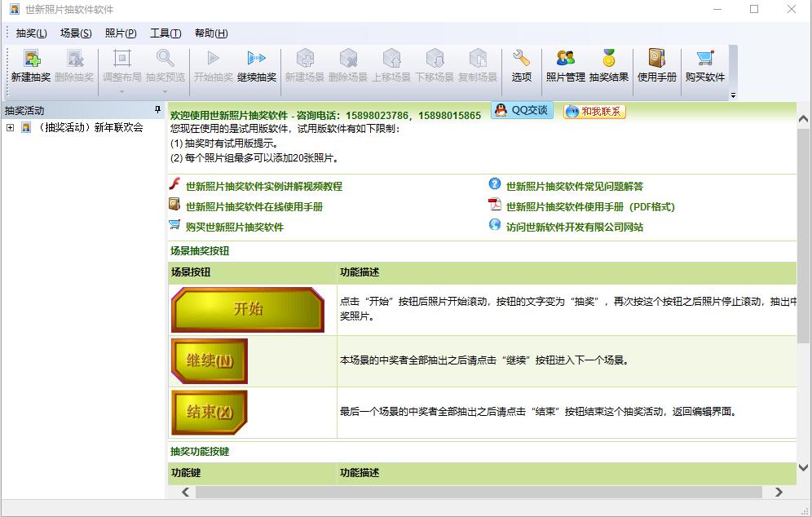Select （抽奖活动）新年联欢会 tree item

(90, 127)
